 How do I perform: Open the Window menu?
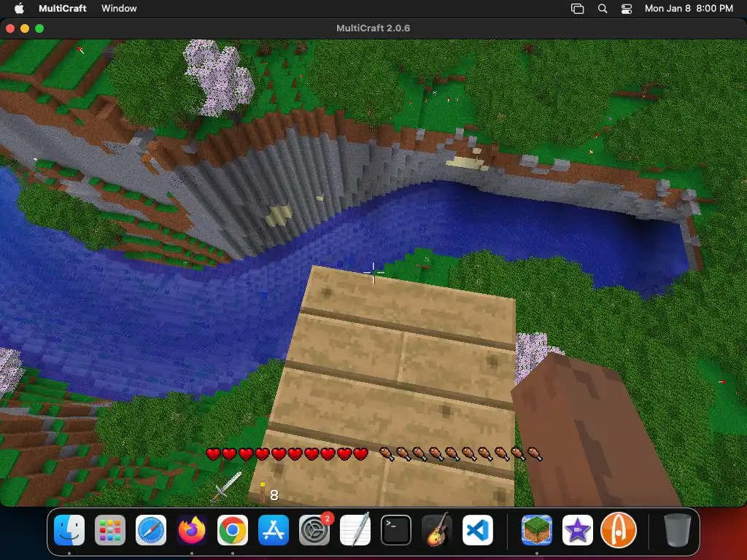point(119,8)
